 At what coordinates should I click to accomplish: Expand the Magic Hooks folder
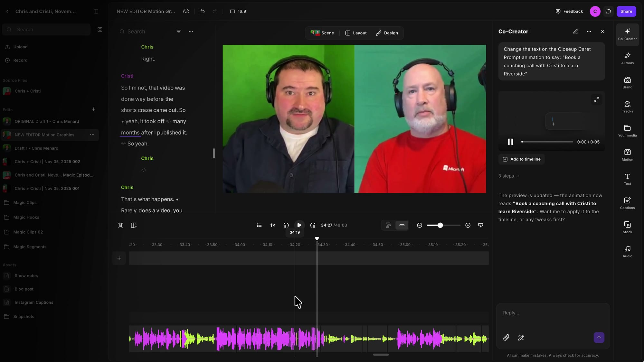click(26, 217)
